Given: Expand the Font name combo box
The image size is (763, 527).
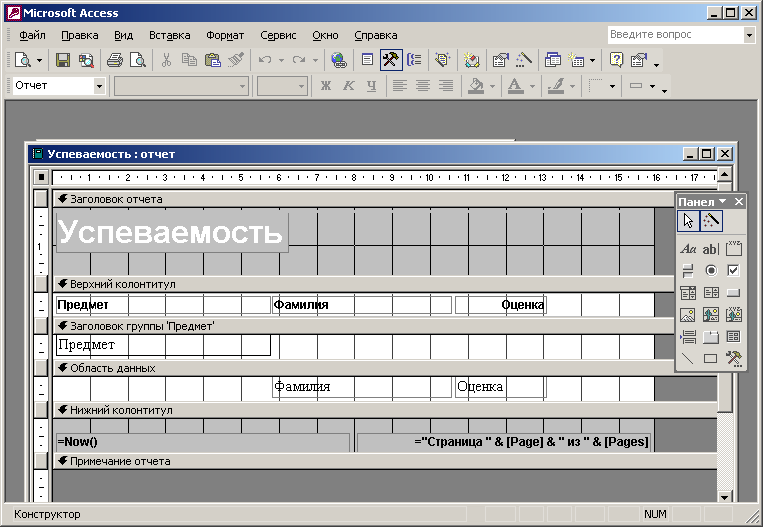Looking at the screenshot, I should click(x=242, y=86).
